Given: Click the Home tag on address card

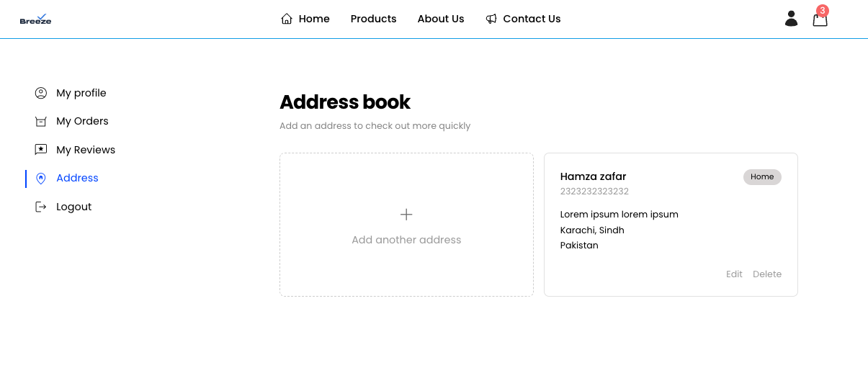Looking at the screenshot, I should pyautogui.click(x=762, y=177).
